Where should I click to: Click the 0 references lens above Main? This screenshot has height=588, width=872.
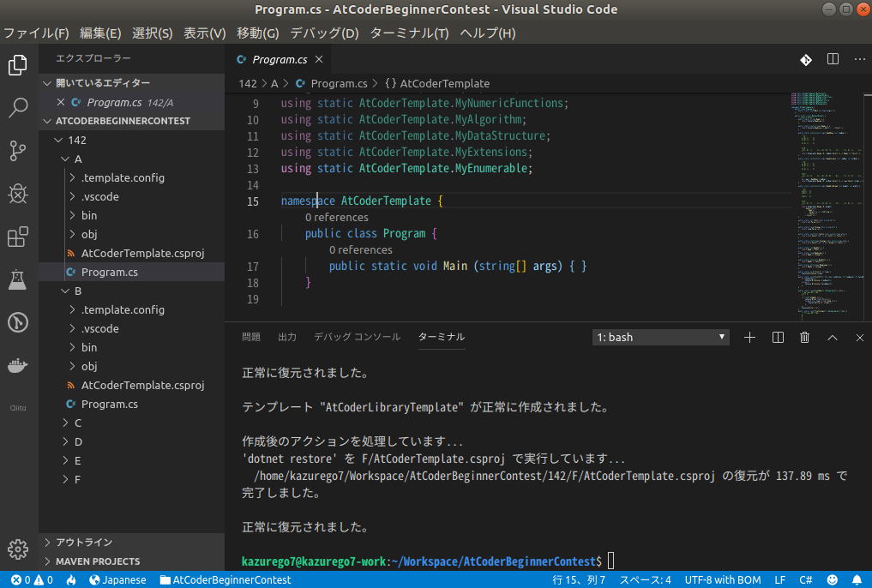(x=360, y=250)
